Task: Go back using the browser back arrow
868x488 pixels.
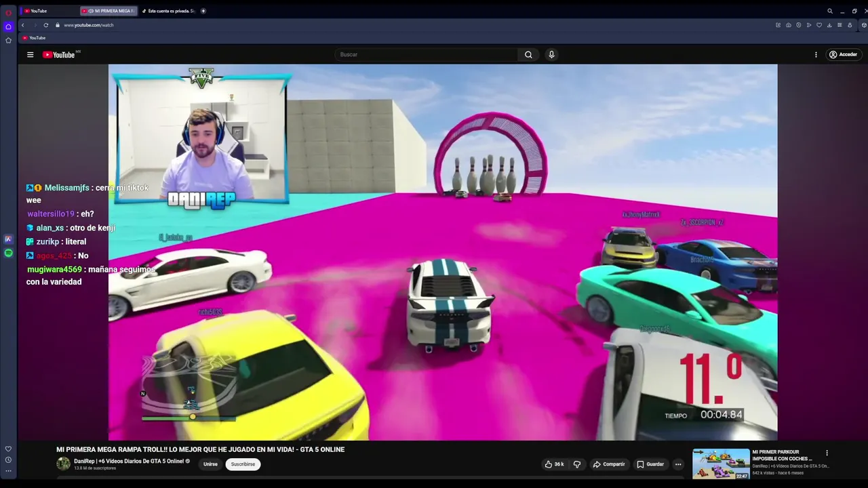Action: coord(22,25)
